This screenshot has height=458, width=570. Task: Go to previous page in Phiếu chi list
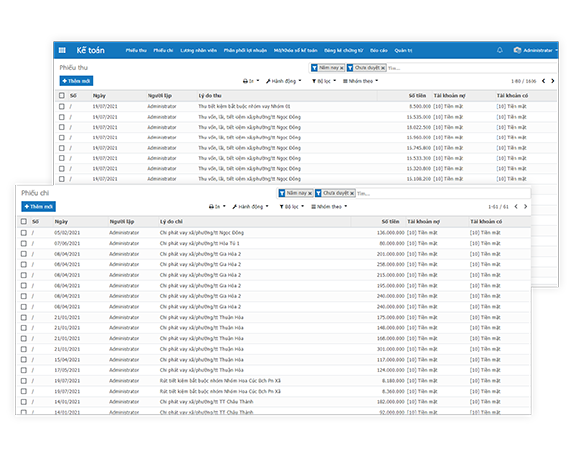[516, 206]
